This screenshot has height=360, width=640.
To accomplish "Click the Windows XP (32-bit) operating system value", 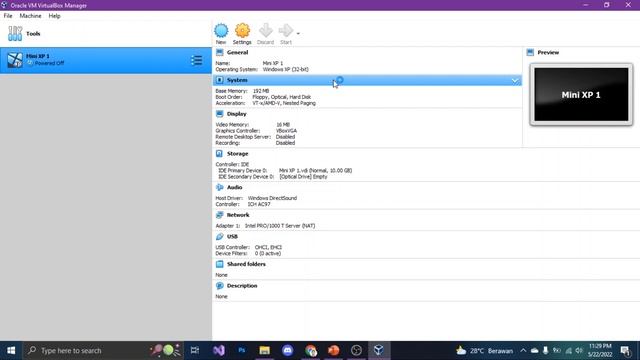I will [286, 69].
